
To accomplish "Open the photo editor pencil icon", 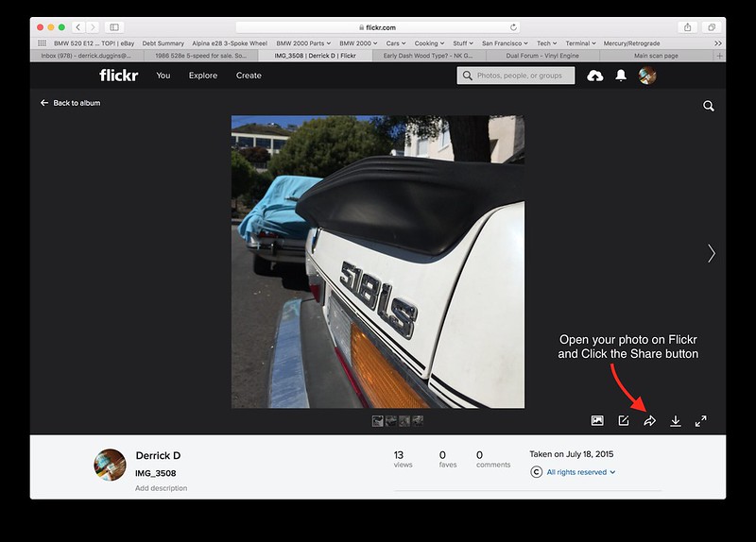I will coord(624,421).
